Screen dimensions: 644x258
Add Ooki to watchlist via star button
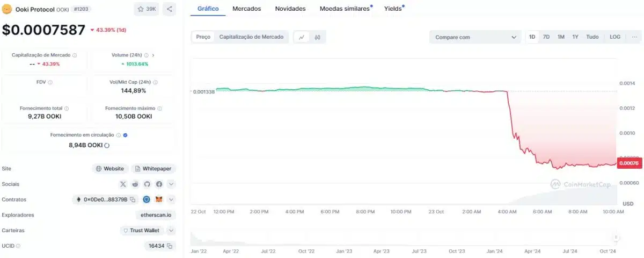(147, 9)
